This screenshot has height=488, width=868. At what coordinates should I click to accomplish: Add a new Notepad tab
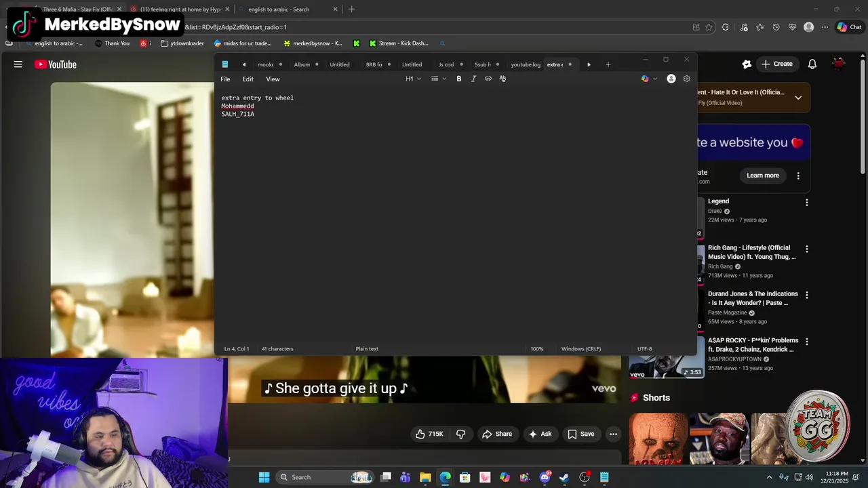click(x=608, y=64)
